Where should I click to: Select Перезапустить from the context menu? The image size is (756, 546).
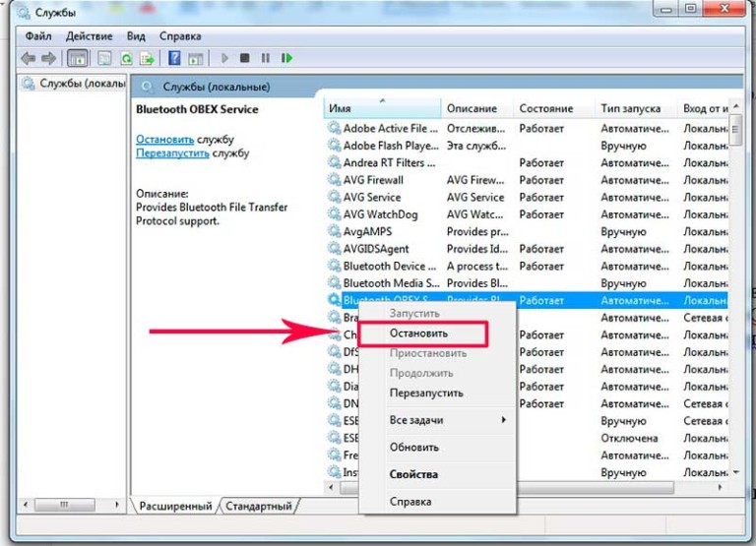425,393
